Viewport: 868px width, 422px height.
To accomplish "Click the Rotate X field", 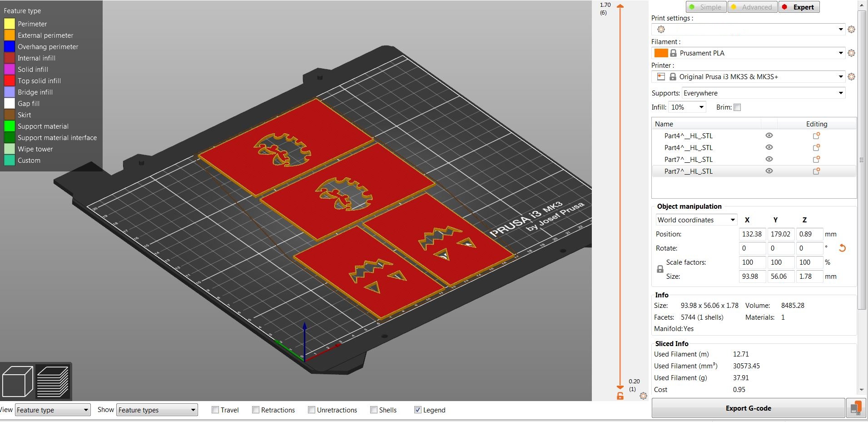I will (752, 248).
